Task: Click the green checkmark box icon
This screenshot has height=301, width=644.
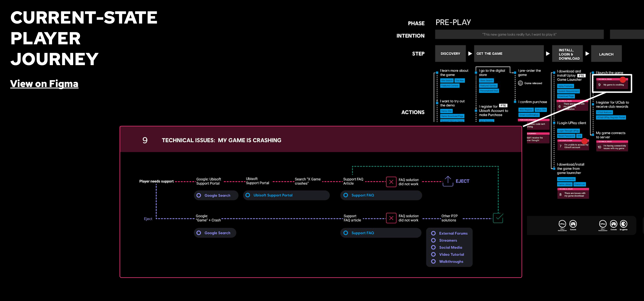Action: pos(498,218)
